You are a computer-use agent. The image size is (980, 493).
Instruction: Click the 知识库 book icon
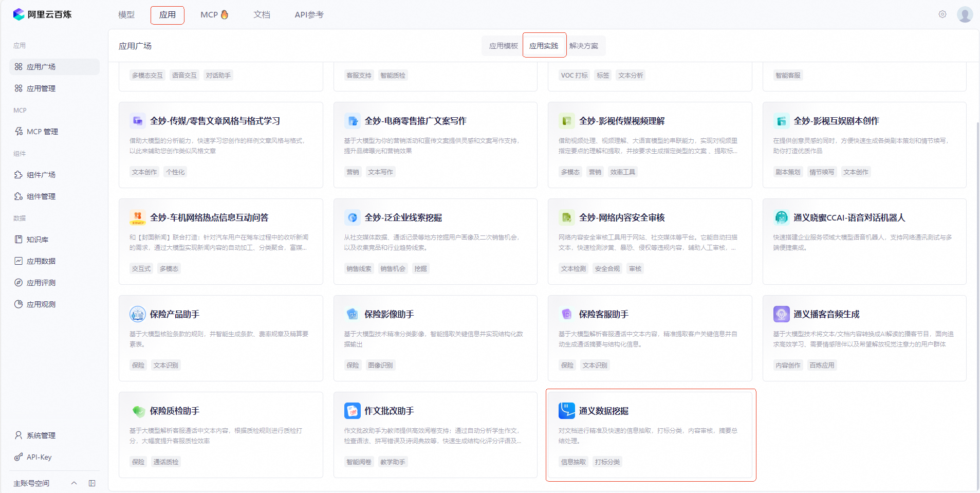coord(19,240)
